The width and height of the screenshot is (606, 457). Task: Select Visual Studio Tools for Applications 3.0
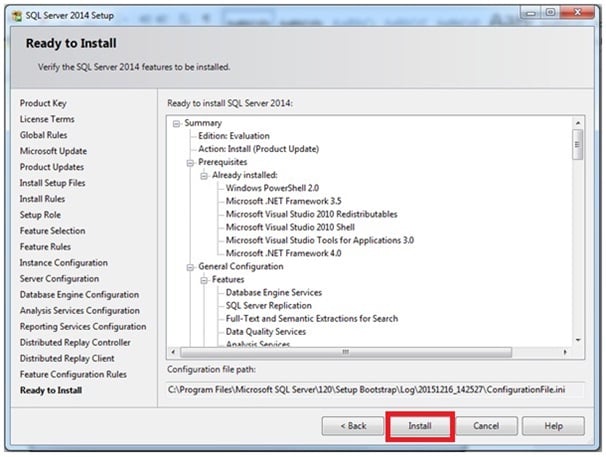(x=320, y=240)
